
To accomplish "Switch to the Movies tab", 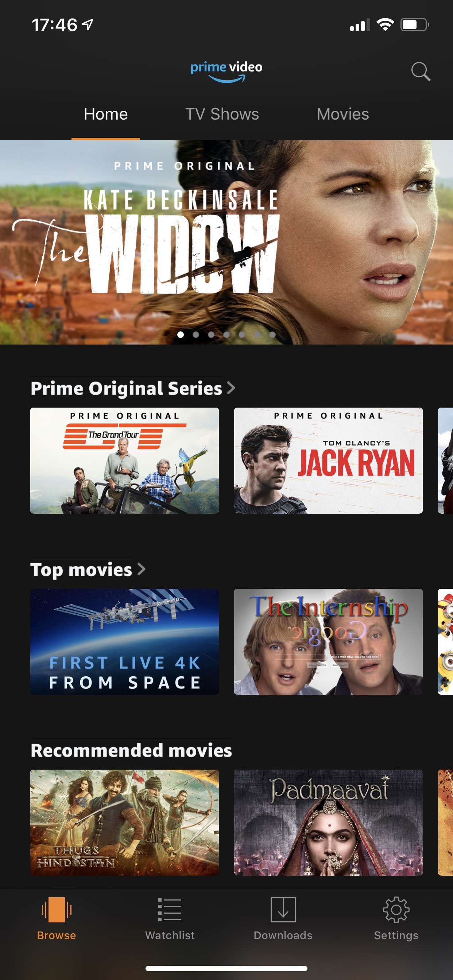I will point(342,114).
